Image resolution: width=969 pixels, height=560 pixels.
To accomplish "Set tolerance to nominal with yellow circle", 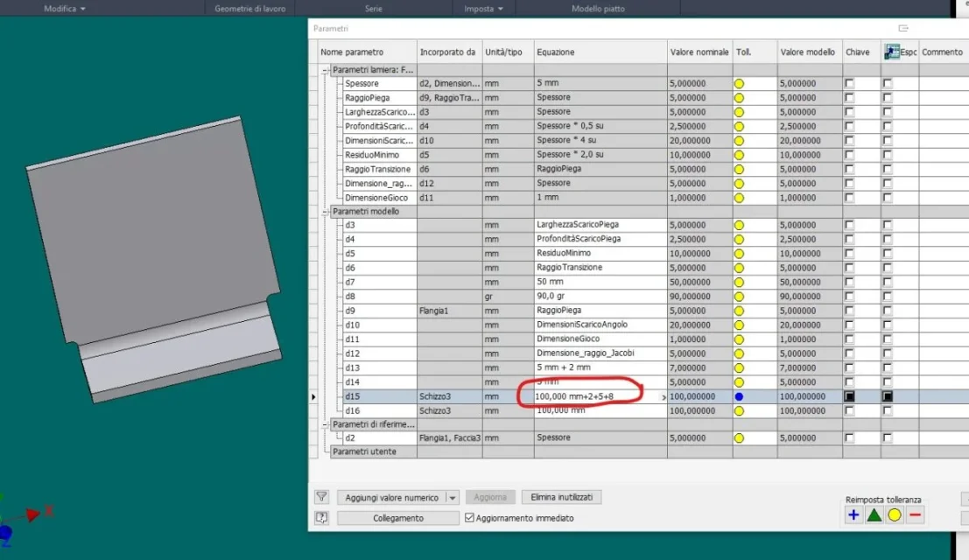I will pyautogui.click(x=895, y=514).
